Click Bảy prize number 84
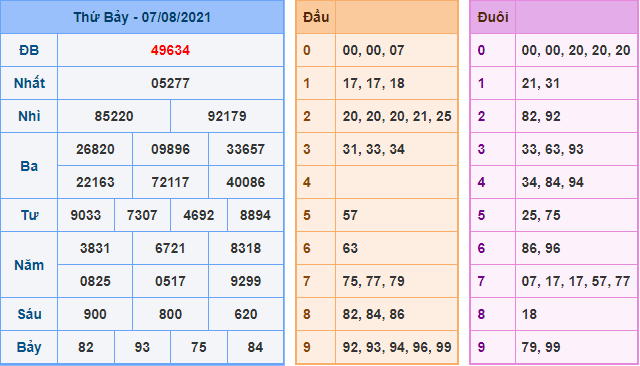The width and height of the screenshot is (640, 366). tap(255, 348)
